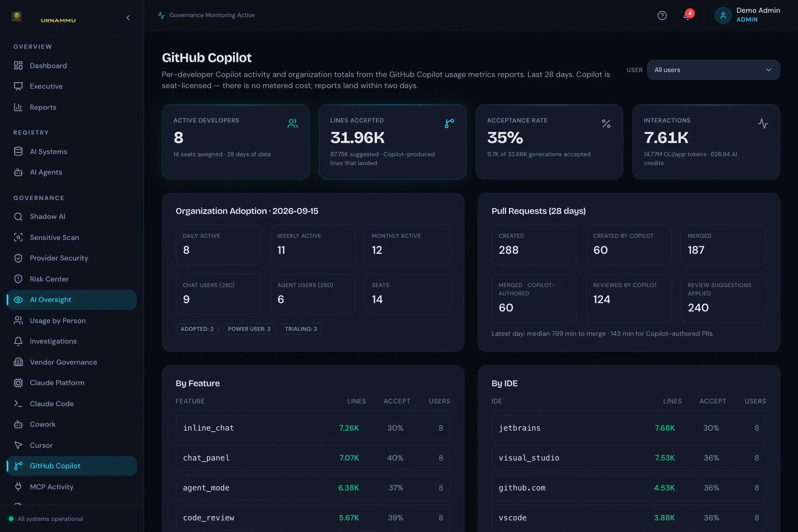Open Risk Center page
The width and height of the screenshot is (798, 532).
click(71, 279)
